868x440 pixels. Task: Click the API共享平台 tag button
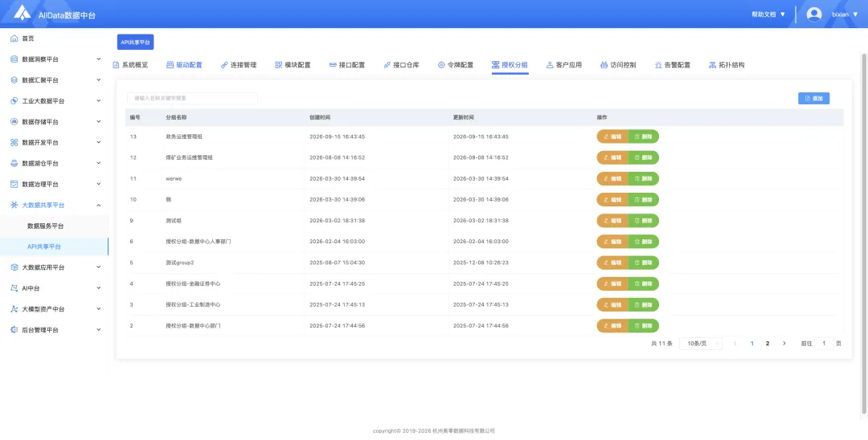click(136, 43)
